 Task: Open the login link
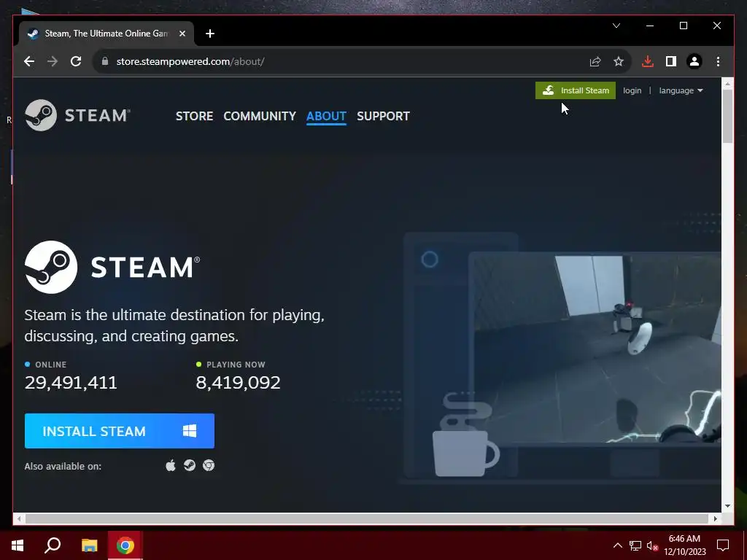pos(632,90)
